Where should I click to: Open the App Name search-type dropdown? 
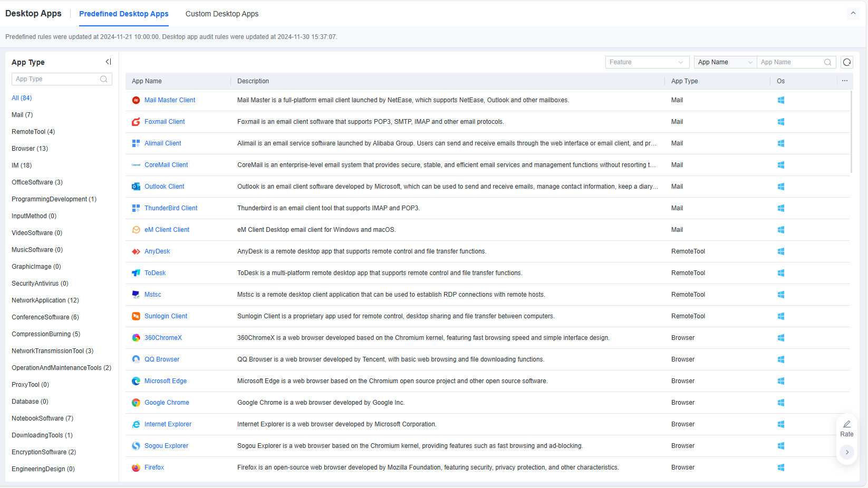(726, 62)
